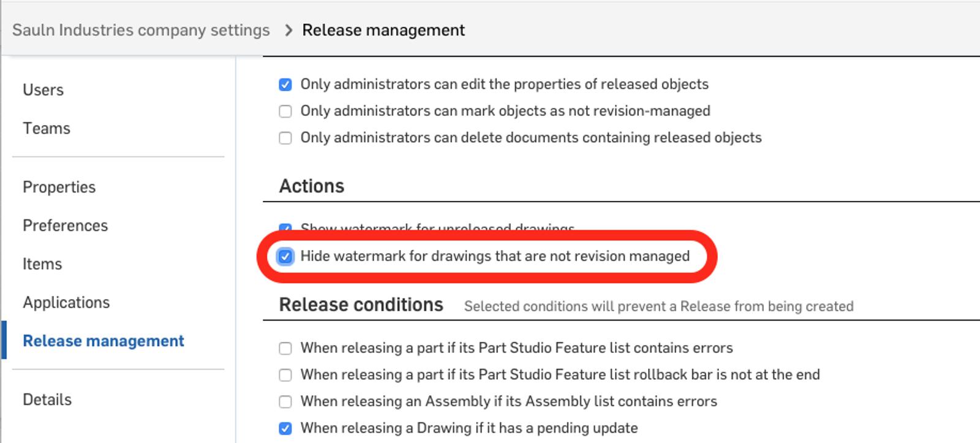
Task: Open the Users settings page
Action: (43, 90)
